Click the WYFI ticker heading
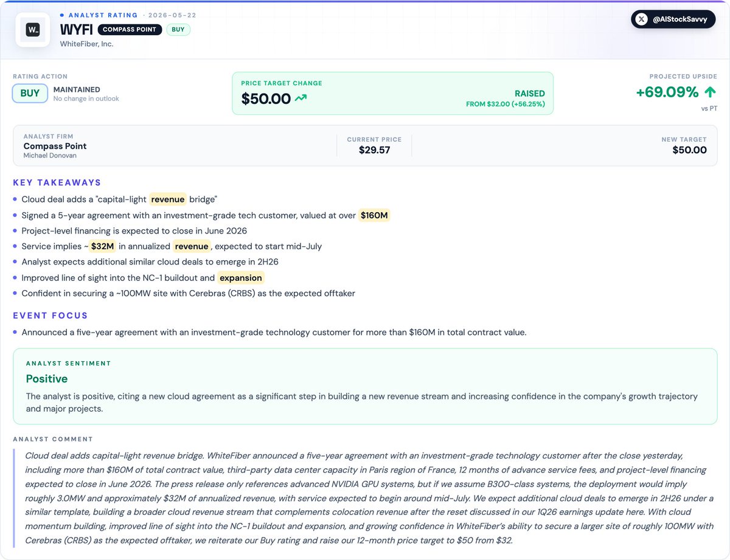 pyautogui.click(x=76, y=29)
